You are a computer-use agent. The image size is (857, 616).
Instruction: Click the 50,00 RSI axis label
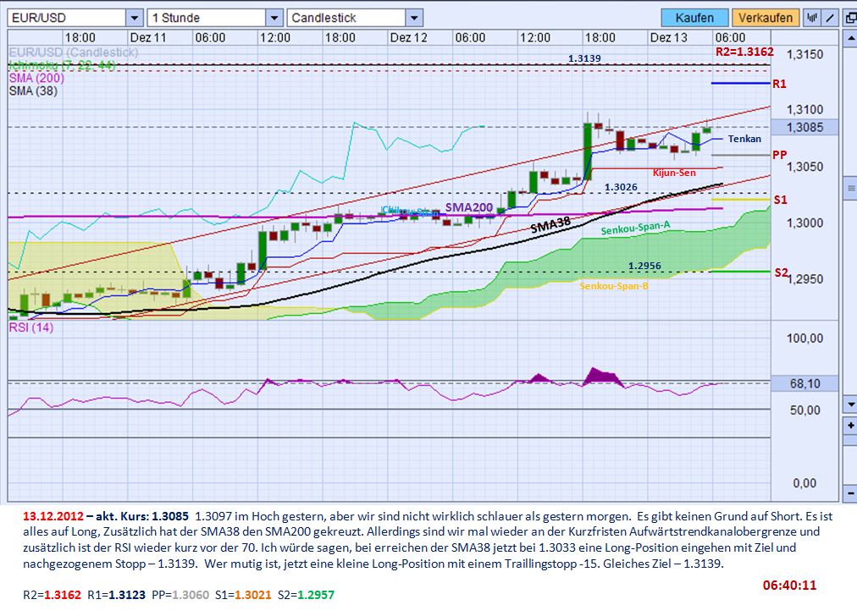pyautogui.click(x=804, y=410)
